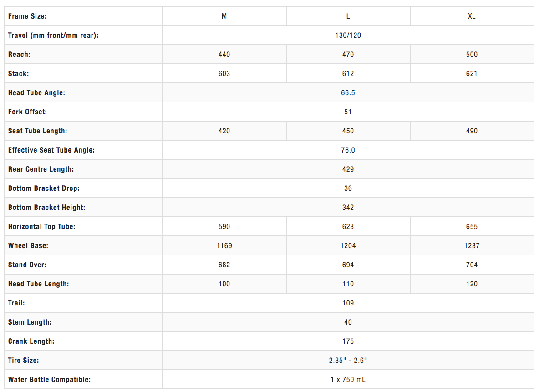The height and width of the screenshot is (392, 539).
Task: Select the Tire Size value 2.35" - 2.6"
Action: [348, 361]
